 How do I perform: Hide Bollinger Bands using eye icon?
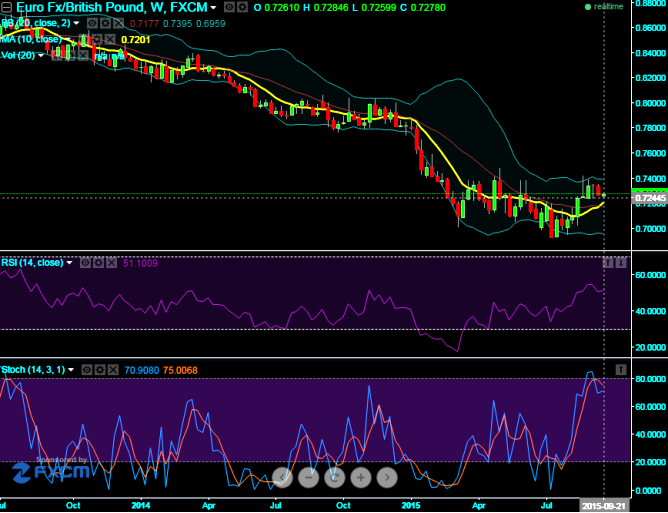coord(92,23)
